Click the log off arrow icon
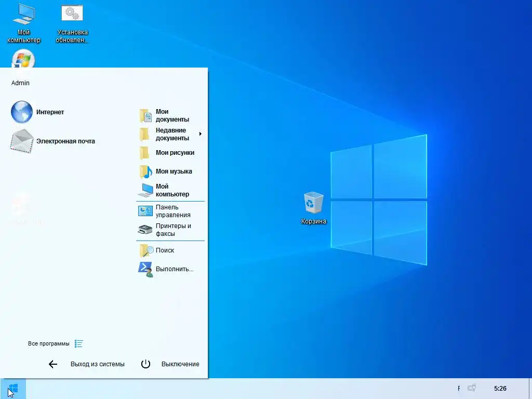532x399 pixels. 53,364
